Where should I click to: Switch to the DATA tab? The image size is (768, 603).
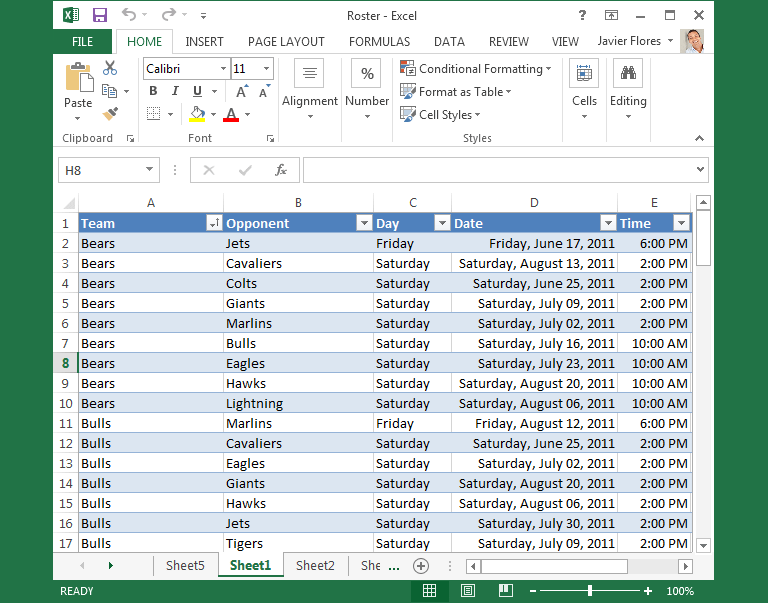(449, 42)
